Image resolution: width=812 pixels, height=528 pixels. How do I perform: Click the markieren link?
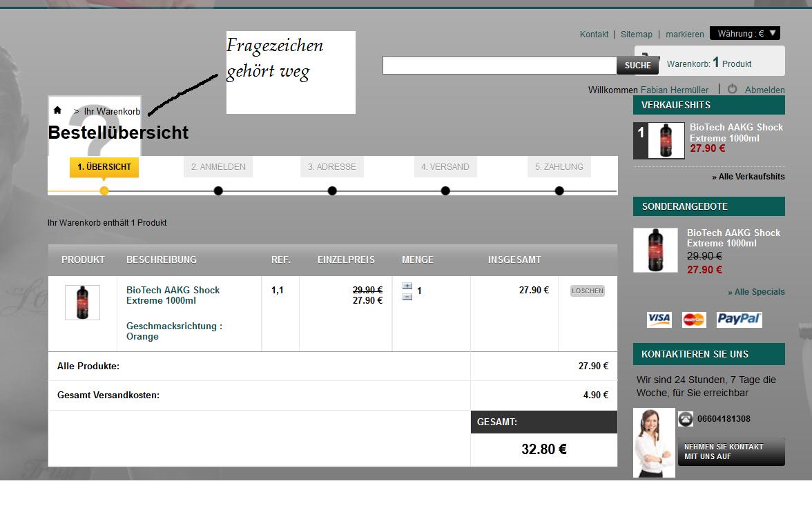[x=685, y=35]
